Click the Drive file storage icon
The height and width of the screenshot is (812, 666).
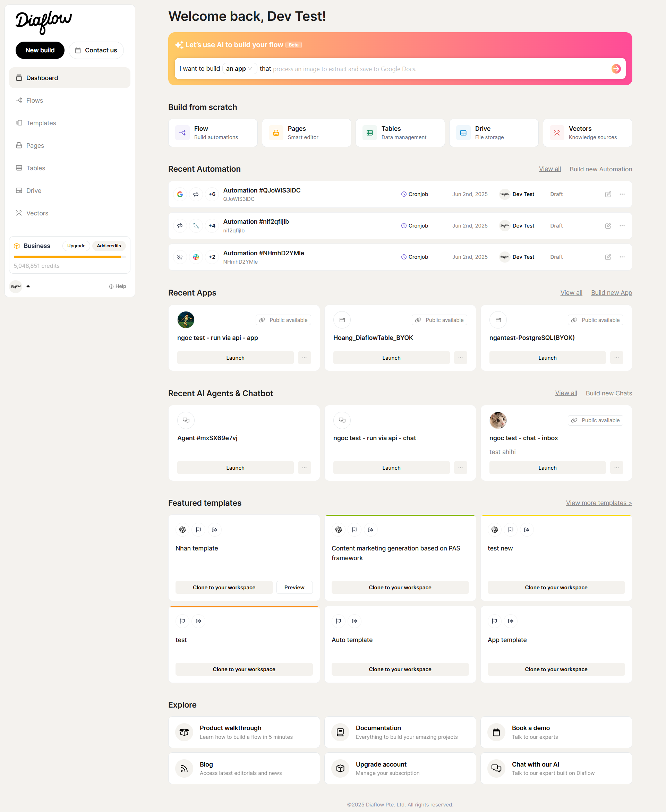click(x=463, y=133)
